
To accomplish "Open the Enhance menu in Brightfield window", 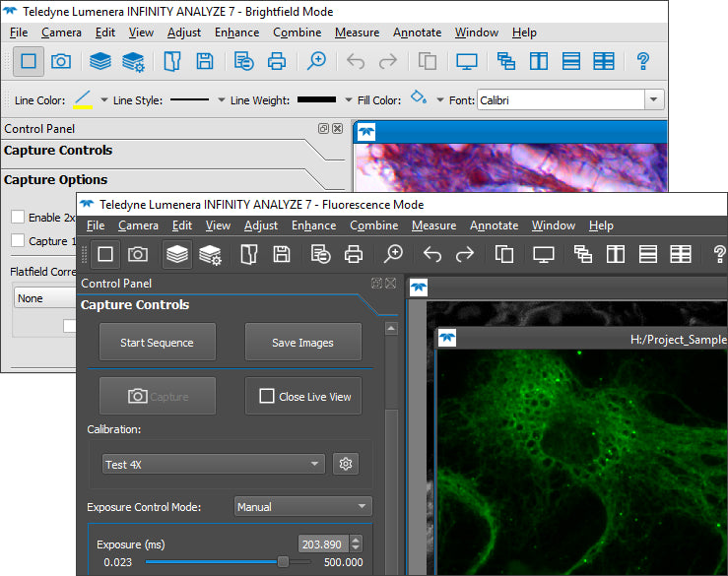I will click(236, 32).
